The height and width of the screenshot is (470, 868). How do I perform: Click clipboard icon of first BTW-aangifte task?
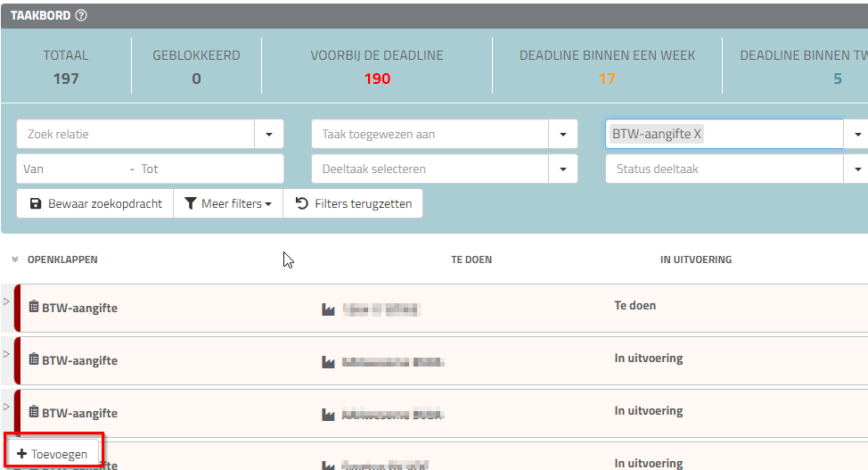coord(34,308)
